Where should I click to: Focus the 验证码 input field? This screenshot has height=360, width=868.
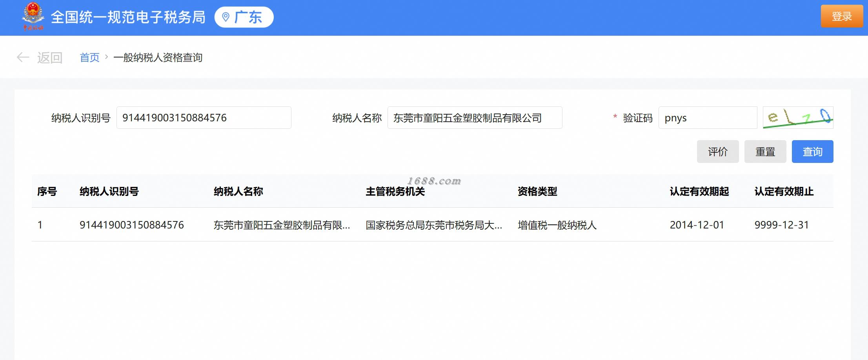[708, 117]
